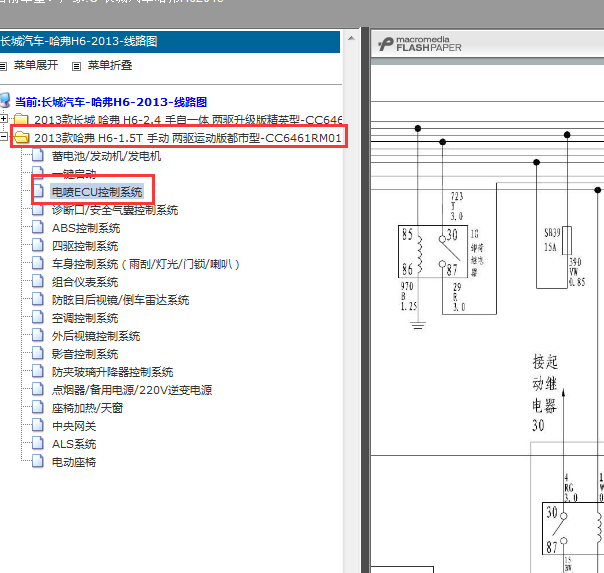The image size is (604, 573).
Task: Open 外后视镜控制系统 diagram
Action: click(96, 336)
